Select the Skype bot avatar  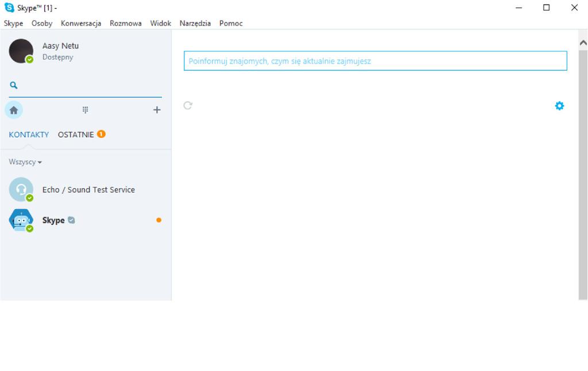(x=21, y=220)
